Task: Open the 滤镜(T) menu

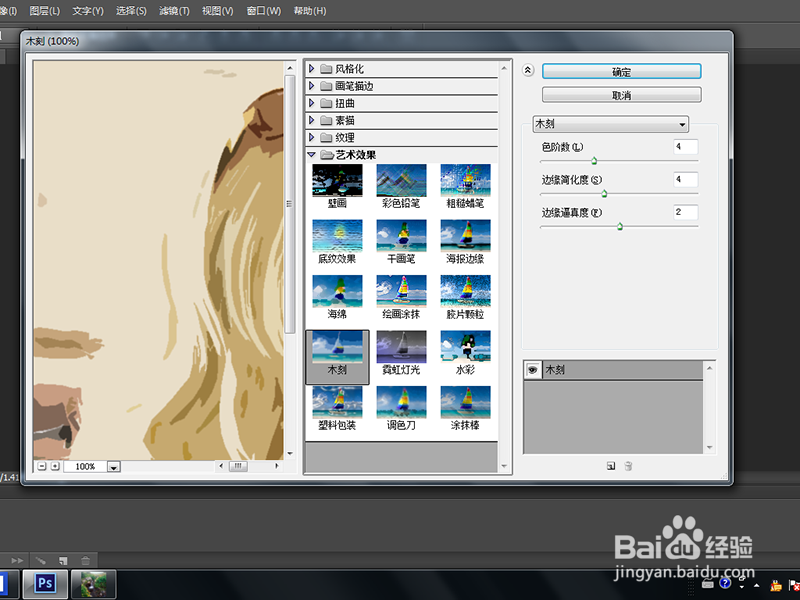Action: (174, 11)
